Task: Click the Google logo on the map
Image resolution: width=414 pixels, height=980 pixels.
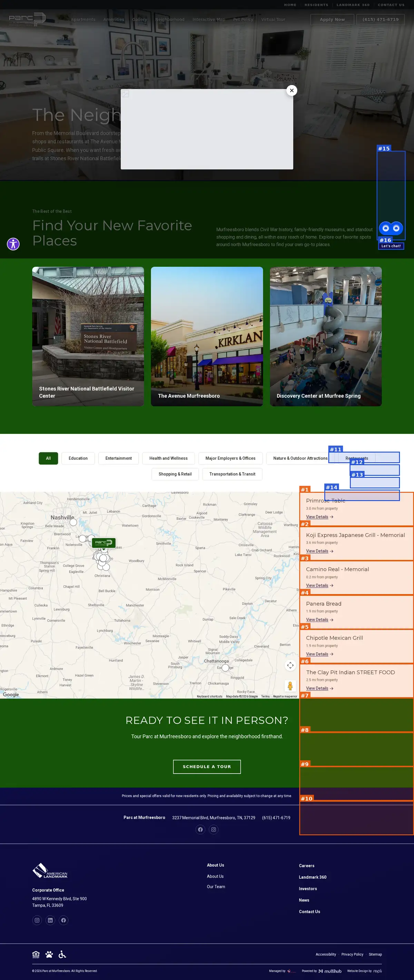Action: (11, 694)
